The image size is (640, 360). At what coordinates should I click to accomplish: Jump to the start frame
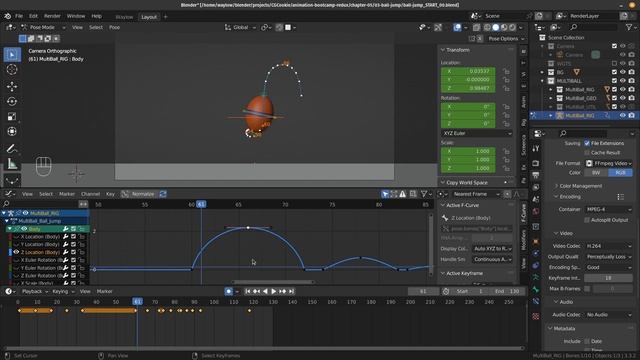pos(247,291)
